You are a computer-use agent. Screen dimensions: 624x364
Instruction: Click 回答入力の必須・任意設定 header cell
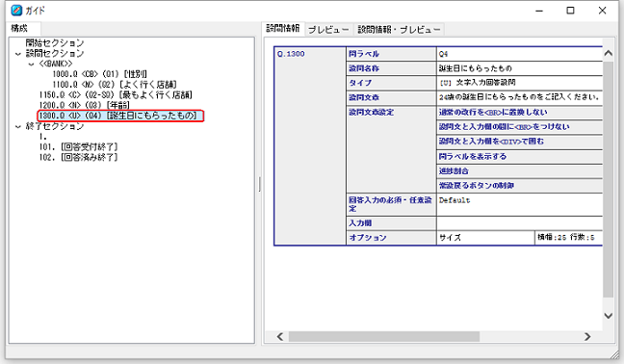point(392,204)
